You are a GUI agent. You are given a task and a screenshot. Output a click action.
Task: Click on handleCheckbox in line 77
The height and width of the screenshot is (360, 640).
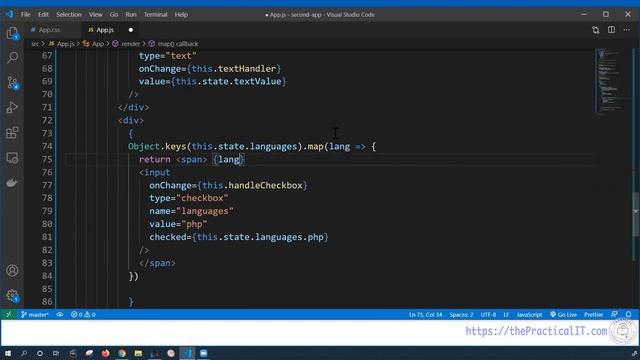[265, 185]
